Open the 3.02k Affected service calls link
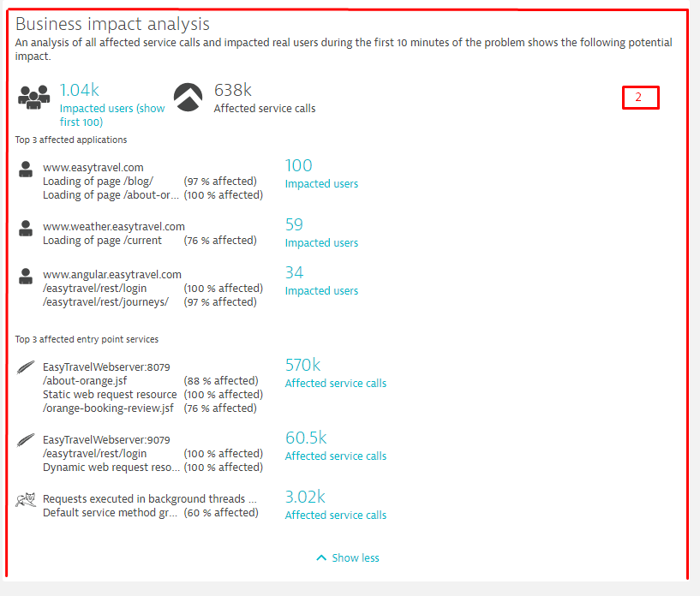The height and width of the screenshot is (596, 700). point(335,515)
